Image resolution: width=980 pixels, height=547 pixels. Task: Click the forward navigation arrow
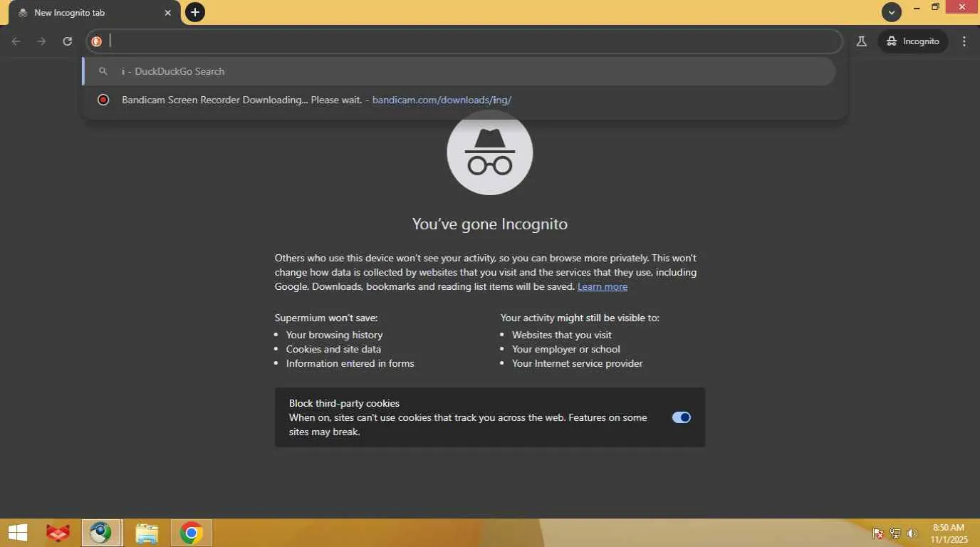point(41,41)
